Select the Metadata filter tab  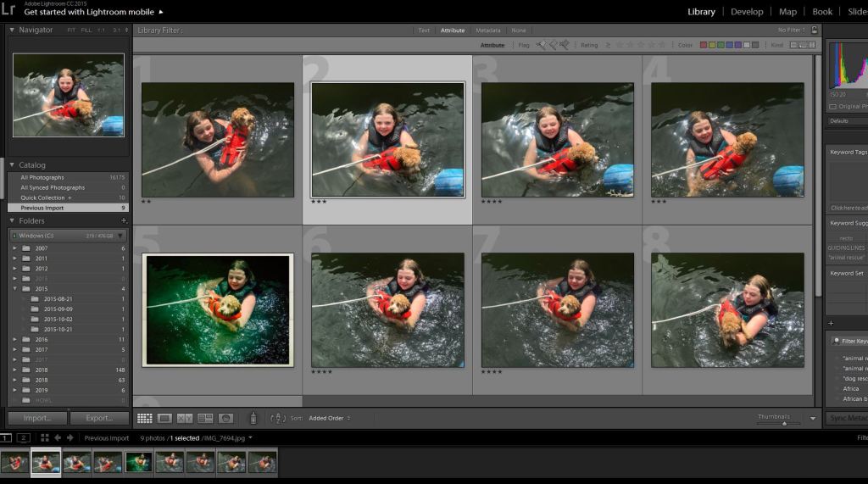[487, 31]
